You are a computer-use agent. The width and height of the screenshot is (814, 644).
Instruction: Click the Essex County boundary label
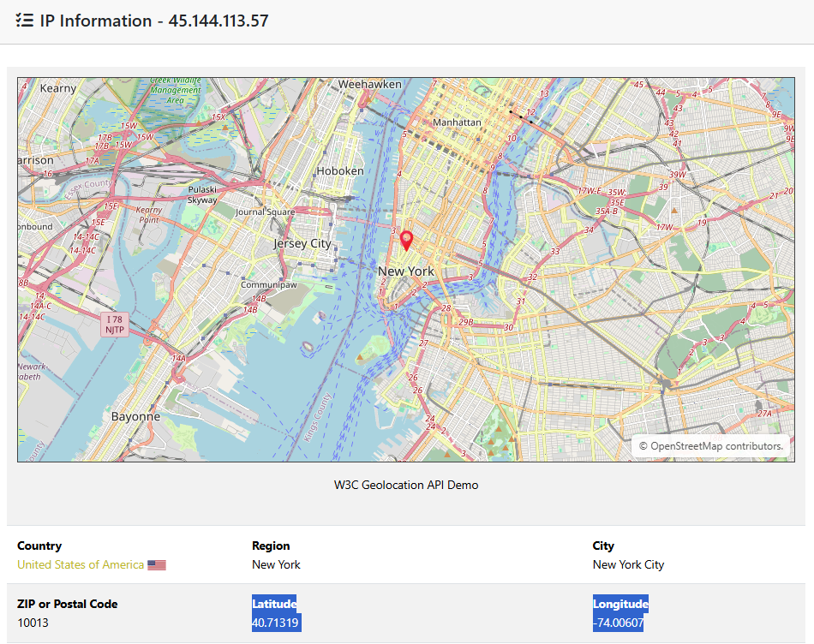87,189
